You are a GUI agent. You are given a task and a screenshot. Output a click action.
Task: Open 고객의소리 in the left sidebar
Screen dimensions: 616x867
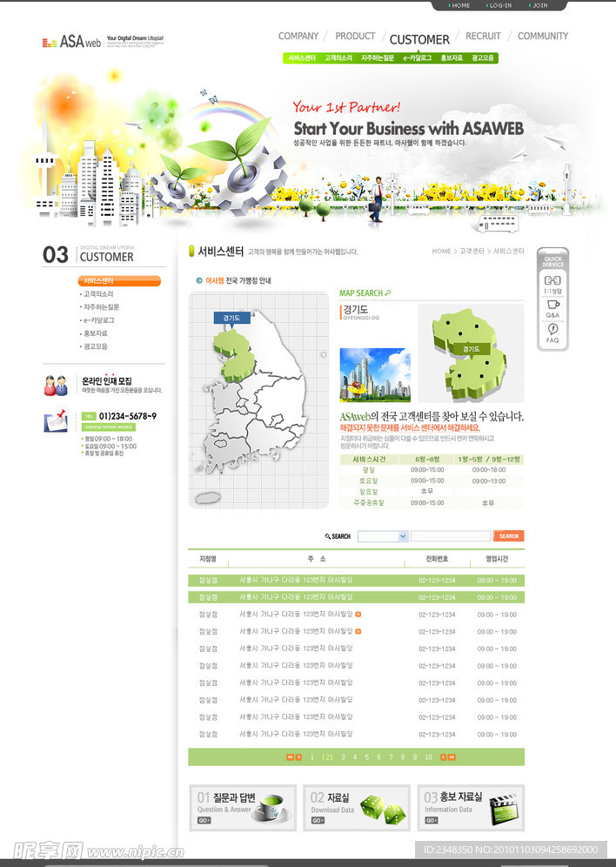click(x=97, y=293)
